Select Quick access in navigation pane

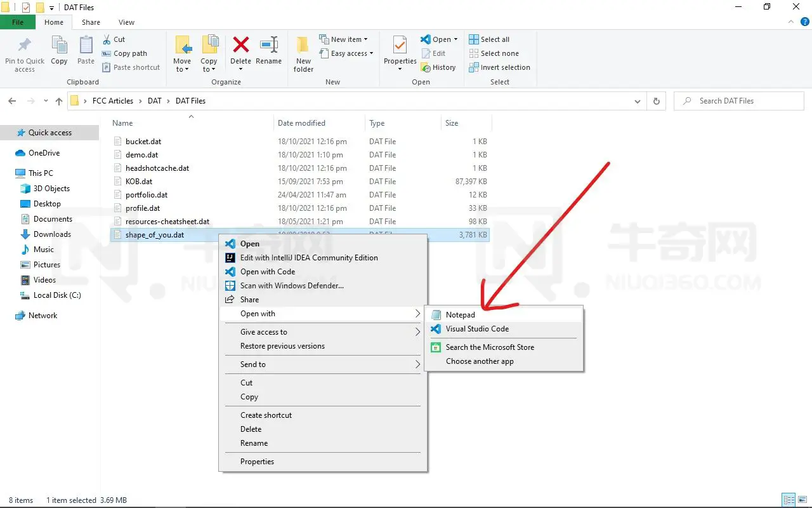pyautogui.click(x=49, y=133)
